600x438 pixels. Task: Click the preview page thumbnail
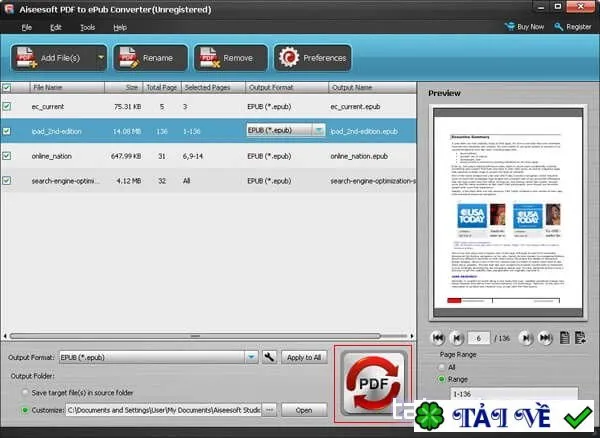coord(508,213)
